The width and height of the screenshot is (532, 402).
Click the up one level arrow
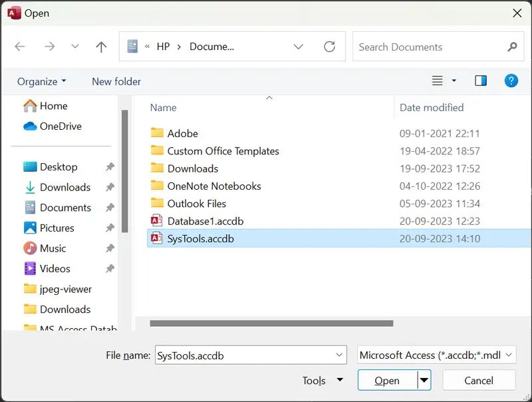[x=100, y=47]
